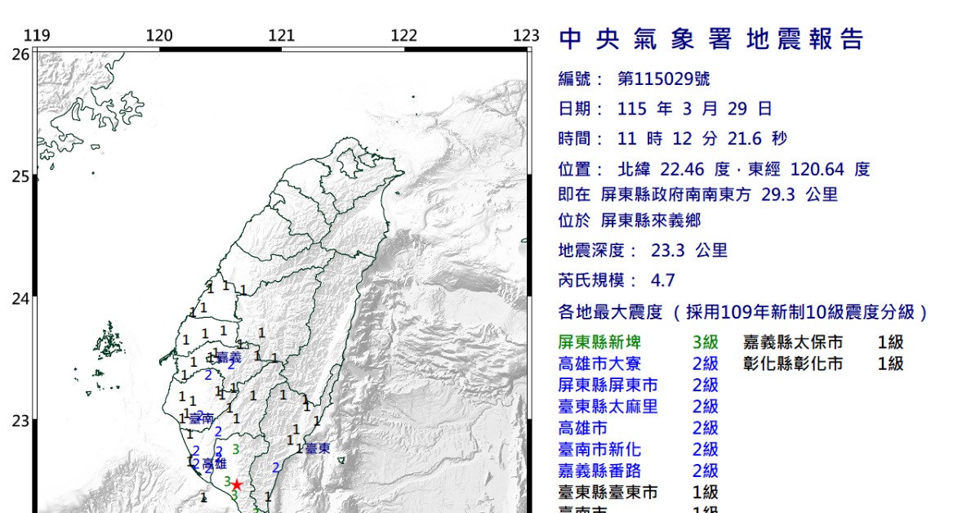This screenshot has height=513, width=980.
Task: Select the 臺東縣太麻里 intensity entry
Action: coord(638,406)
